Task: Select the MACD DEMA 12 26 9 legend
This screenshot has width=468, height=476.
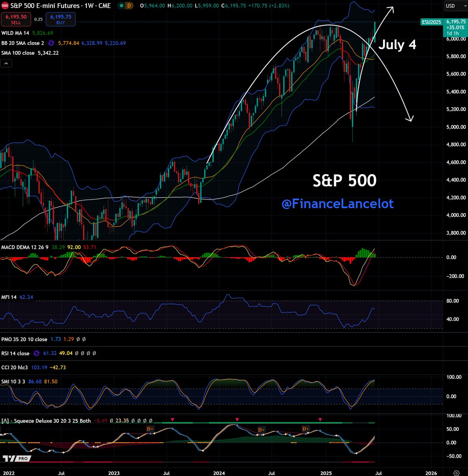Action: pyautogui.click(x=25, y=247)
